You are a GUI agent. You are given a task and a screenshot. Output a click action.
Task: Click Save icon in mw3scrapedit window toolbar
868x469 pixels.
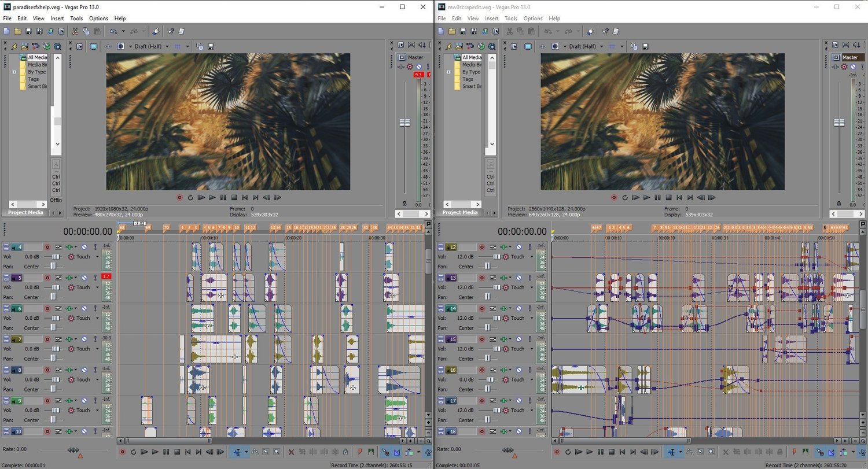pos(463,31)
